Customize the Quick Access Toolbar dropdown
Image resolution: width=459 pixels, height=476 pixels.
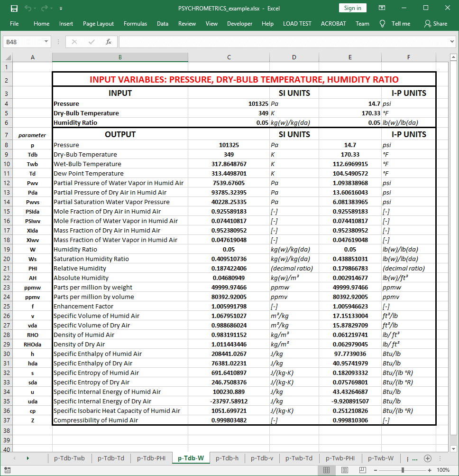coord(60,8)
